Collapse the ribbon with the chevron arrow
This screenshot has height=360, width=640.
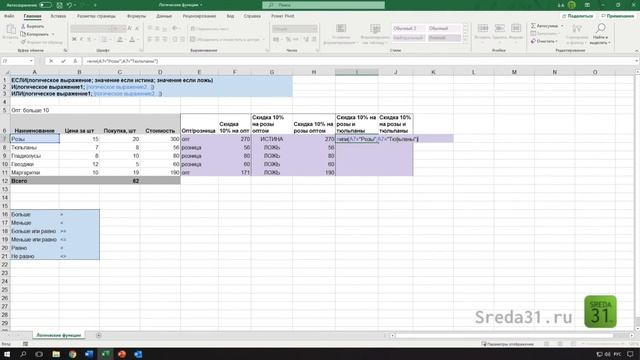point(636,50)
